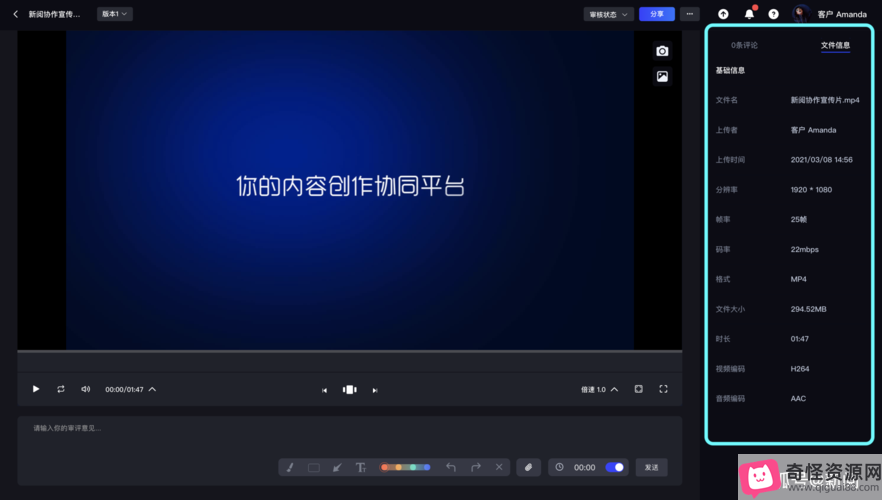
Task: Enter fullscreen mode
Action: pos(663,389)
